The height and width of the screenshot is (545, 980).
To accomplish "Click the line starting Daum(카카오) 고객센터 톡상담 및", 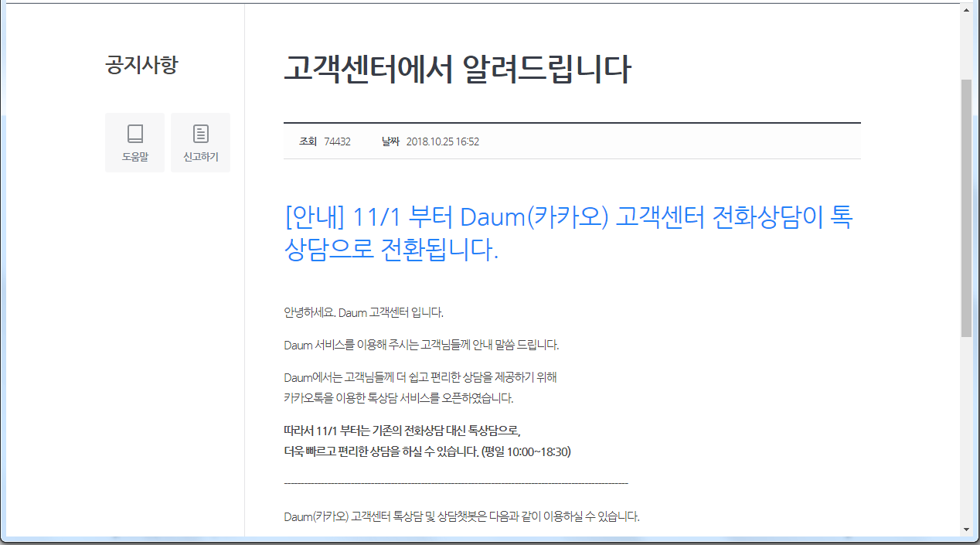I will (461, 516).
